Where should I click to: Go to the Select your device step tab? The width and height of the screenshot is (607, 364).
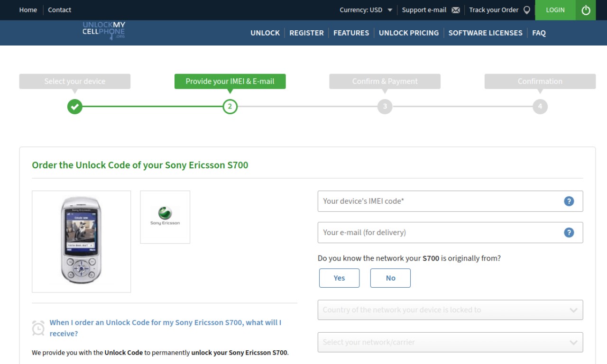75,82
